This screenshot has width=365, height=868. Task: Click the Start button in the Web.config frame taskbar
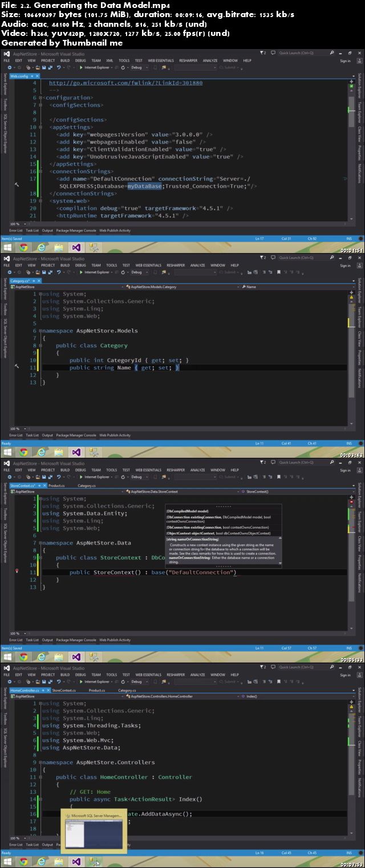pos(8,248)
